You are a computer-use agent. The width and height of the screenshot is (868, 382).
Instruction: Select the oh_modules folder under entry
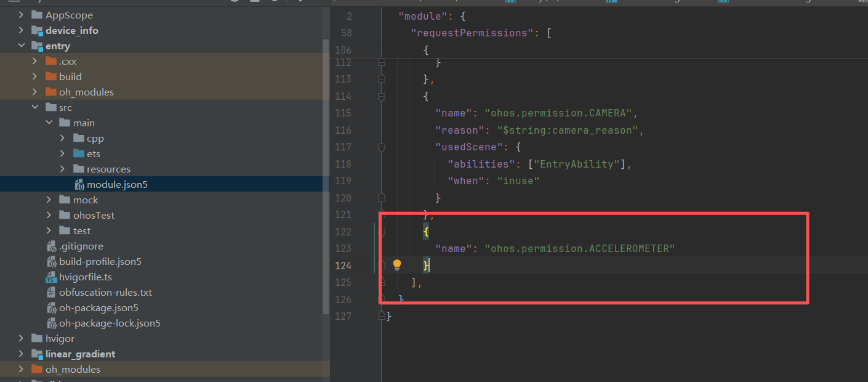[x=161, y=92]
